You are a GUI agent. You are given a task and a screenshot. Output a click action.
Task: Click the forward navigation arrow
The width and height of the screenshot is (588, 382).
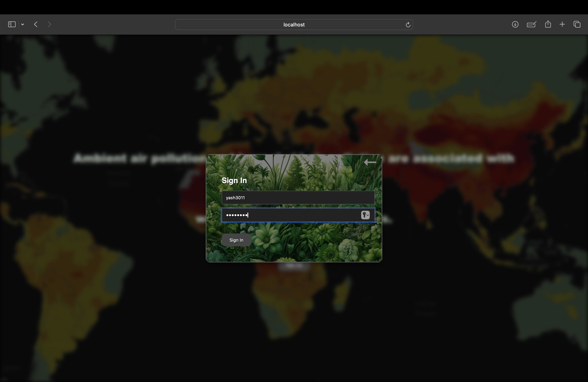[49, 24]
